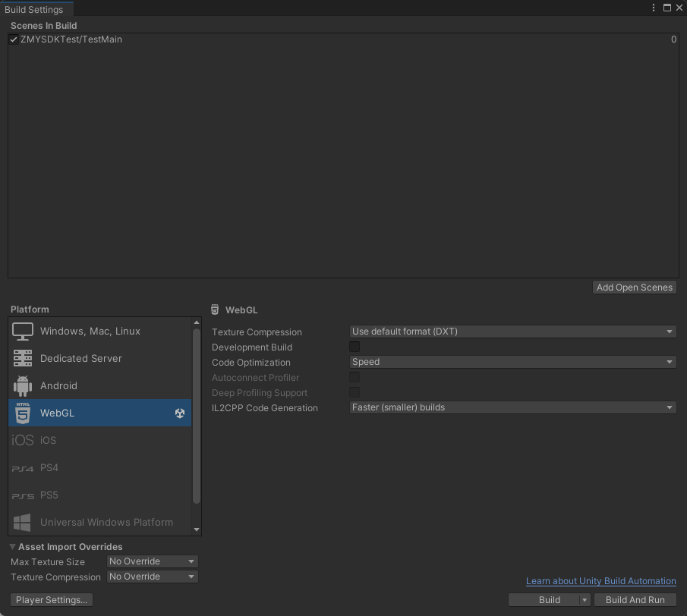
Task: Click the platform list scroll up arrow
Action: click(x=197, y=322)
